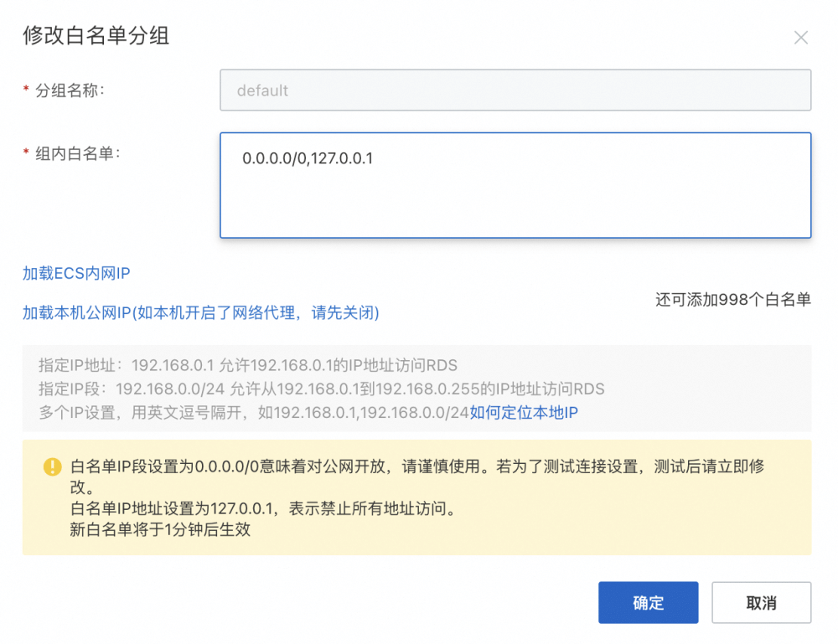Click the 新白名单将于1分钟后生效 notice
Screen dimensions: 838x644
(160, 529)
